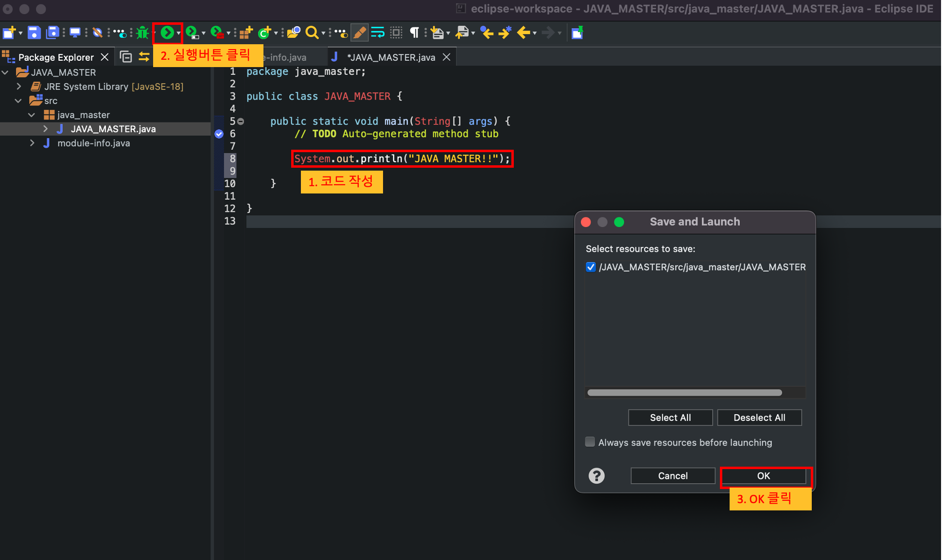This screenshot has height=560, width=943.
Task: Collapse the src folder node
Action: 18,101
